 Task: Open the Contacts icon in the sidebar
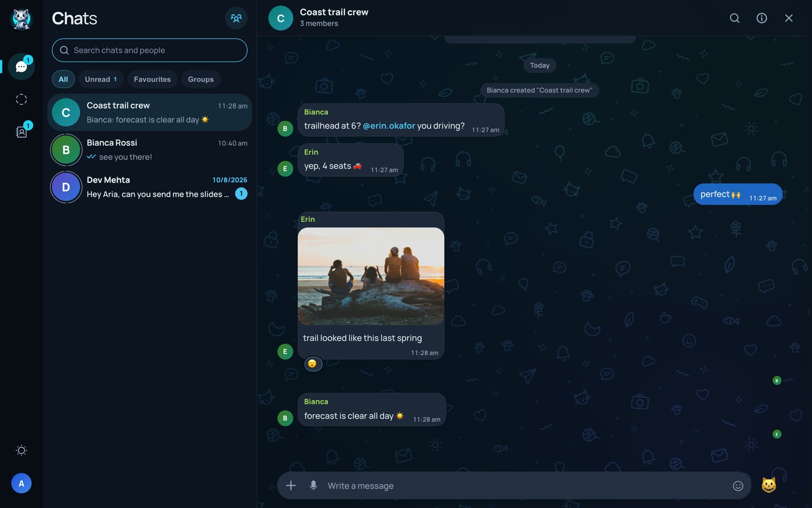21,132
